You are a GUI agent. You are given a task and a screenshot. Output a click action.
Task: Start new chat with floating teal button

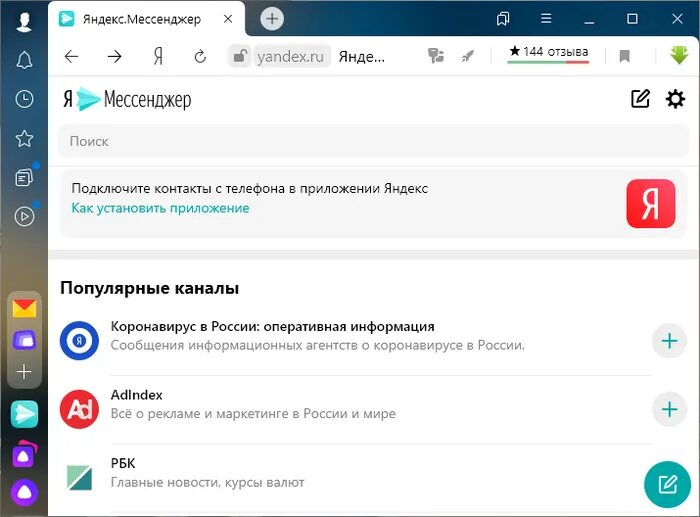(x=667, y=484)
